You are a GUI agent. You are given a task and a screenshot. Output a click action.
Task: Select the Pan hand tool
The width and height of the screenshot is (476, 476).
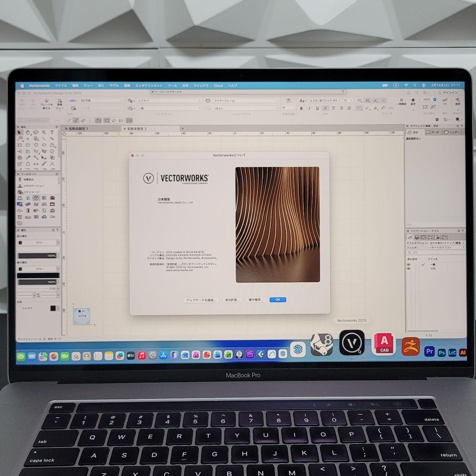[28, 132]
